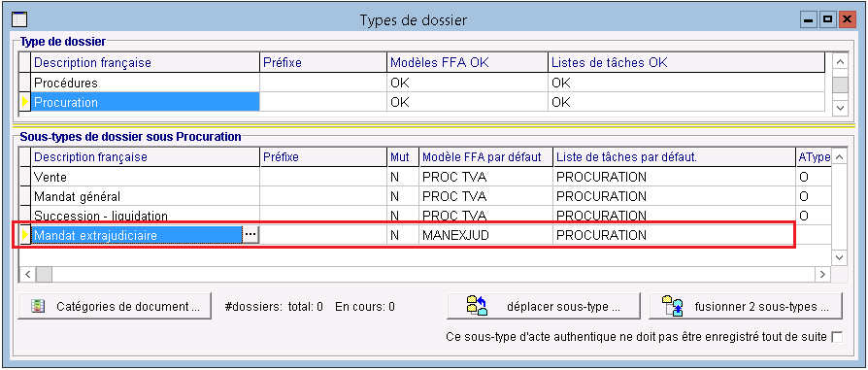Click the AType O cell in Vente row
Screen dimensions: 868x370
point(813,178)
